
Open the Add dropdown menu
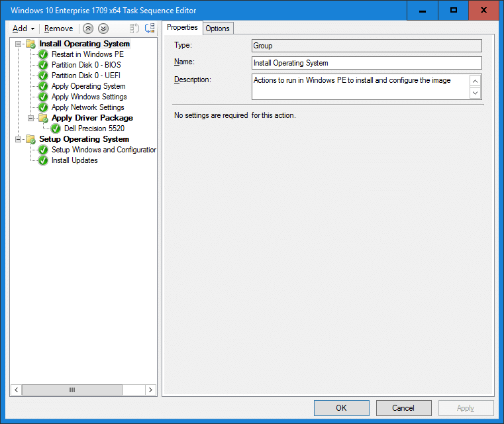(x=23, y=28)
